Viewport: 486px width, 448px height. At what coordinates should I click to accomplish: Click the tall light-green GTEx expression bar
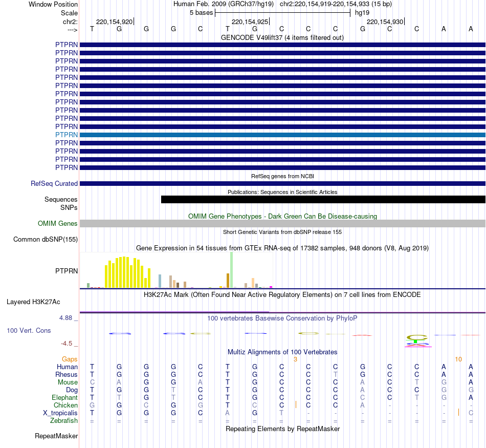tap(231, 270)
